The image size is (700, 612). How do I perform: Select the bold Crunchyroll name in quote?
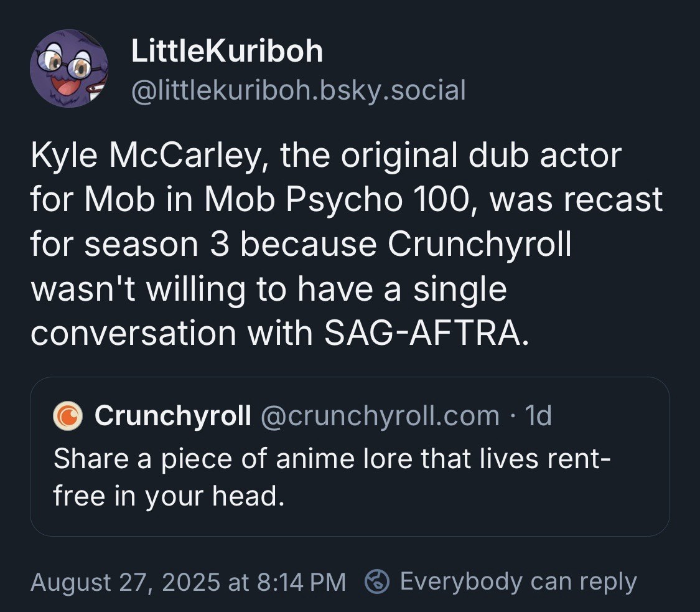pos(173,416)
